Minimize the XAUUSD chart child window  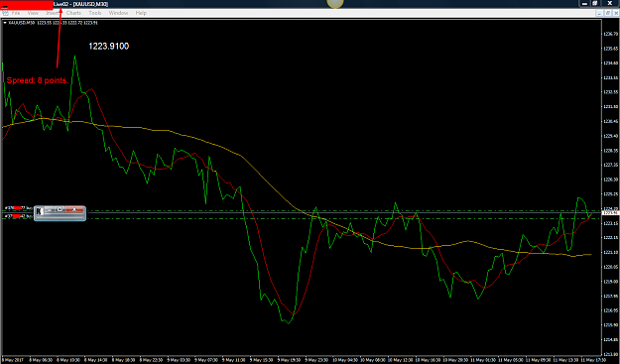pos(599,13)
